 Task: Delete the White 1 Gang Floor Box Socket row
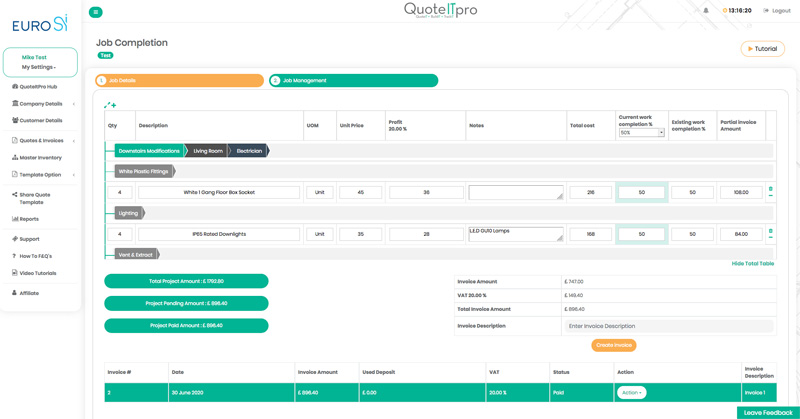point(770,189)
